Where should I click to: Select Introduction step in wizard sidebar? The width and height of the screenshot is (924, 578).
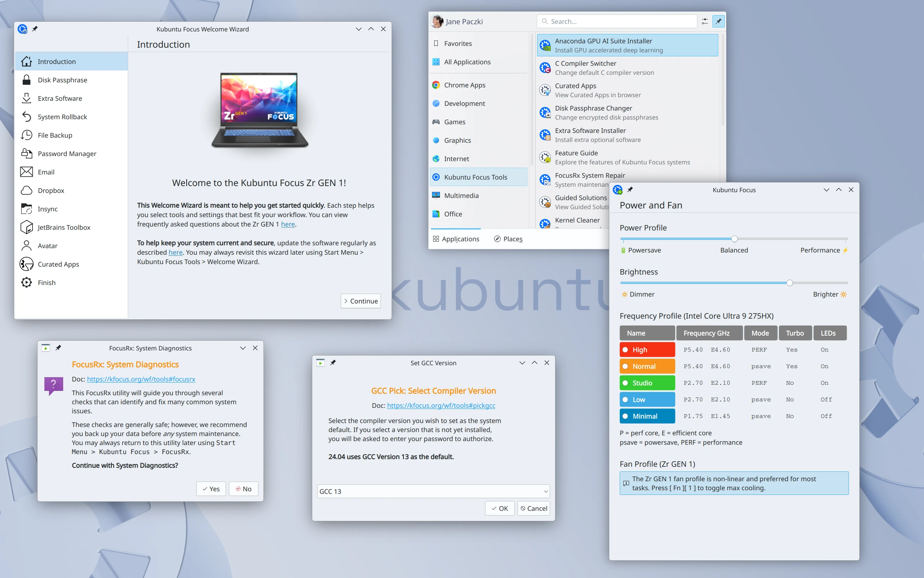click(71, 61)
